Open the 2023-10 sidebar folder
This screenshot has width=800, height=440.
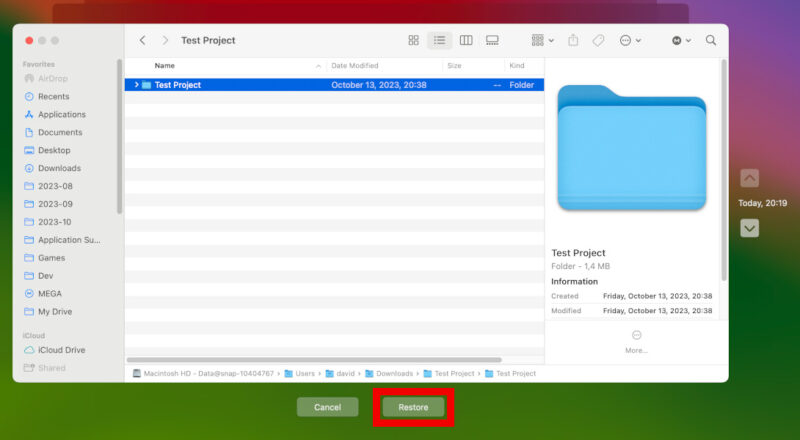[48, 222]
